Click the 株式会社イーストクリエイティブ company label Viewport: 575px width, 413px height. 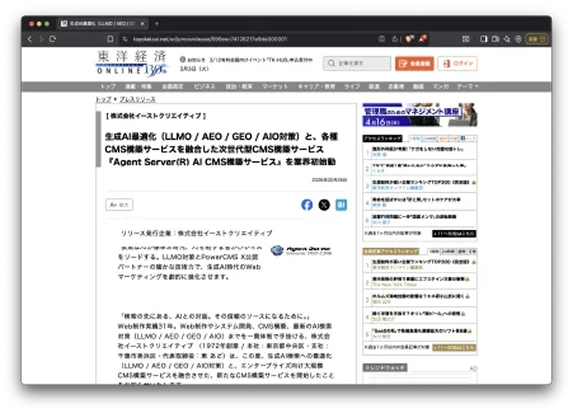(x=155, y=116)
